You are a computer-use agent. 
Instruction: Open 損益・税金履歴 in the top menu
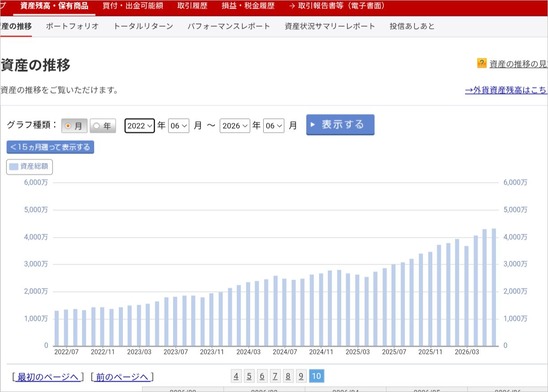[x=248, y=6]
